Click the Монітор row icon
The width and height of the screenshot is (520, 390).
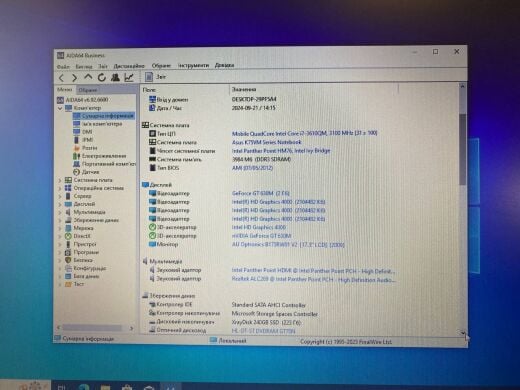pyautogui.click(x=152, y=244)
